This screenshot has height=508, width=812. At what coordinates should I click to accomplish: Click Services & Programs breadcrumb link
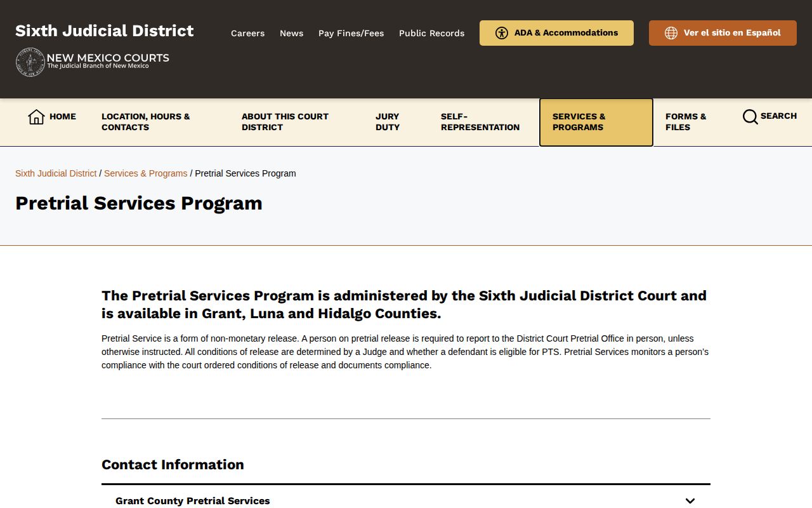coord(146,173)
